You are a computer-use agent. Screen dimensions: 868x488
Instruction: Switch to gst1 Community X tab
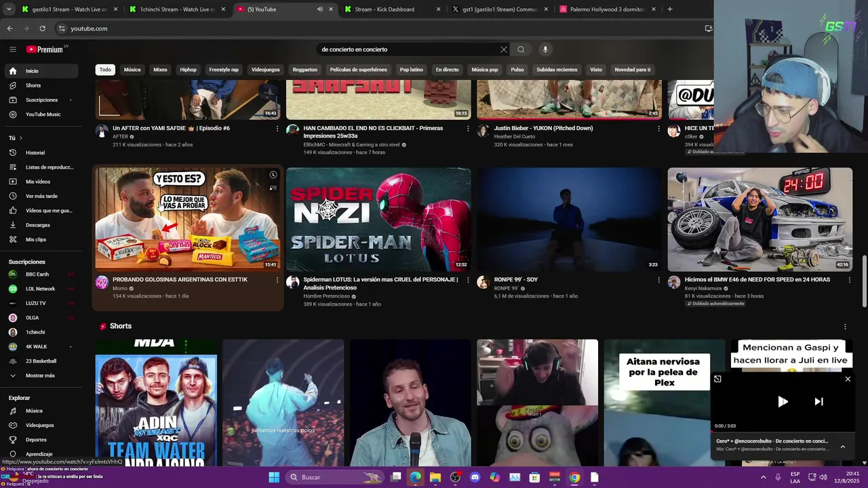pyautogui.click(x=500, y=9)
